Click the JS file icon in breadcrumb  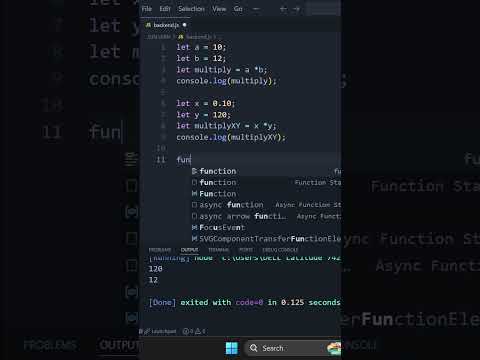pyautogui.click(x=181, y=37)
